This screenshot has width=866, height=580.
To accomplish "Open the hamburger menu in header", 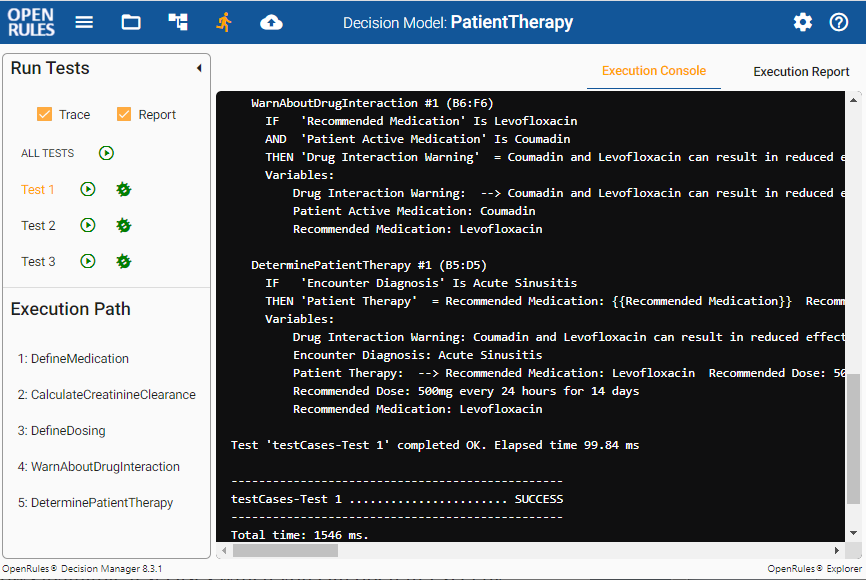I will pos(84,22).
